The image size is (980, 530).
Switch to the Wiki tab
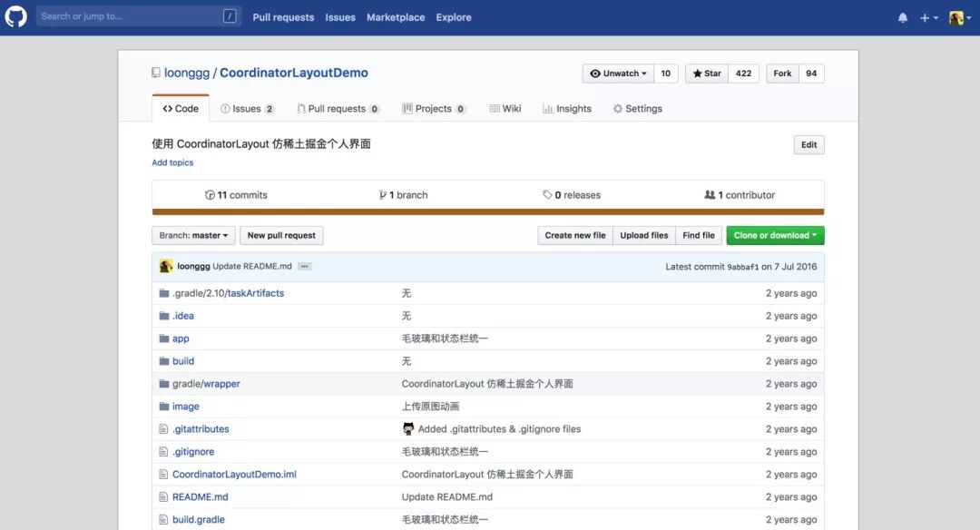point(505,108)
